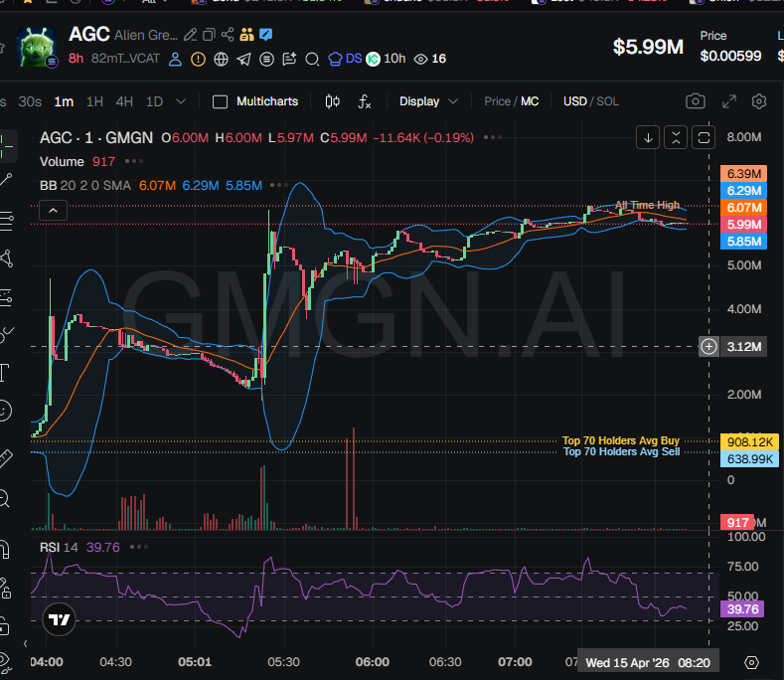This screenshot has width=784, height=680.
Task: Switch currency to SOL
Action: (607, 101)
